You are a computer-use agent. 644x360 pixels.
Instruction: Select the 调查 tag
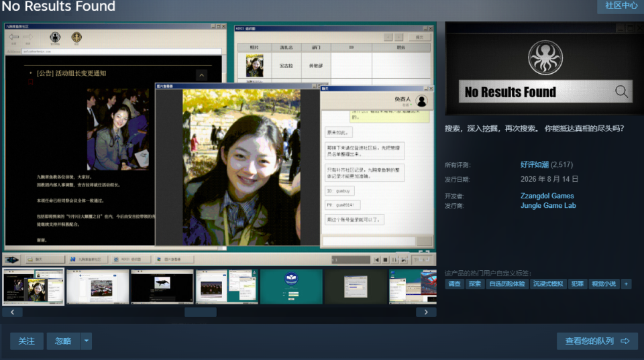[x=454, y=284]
